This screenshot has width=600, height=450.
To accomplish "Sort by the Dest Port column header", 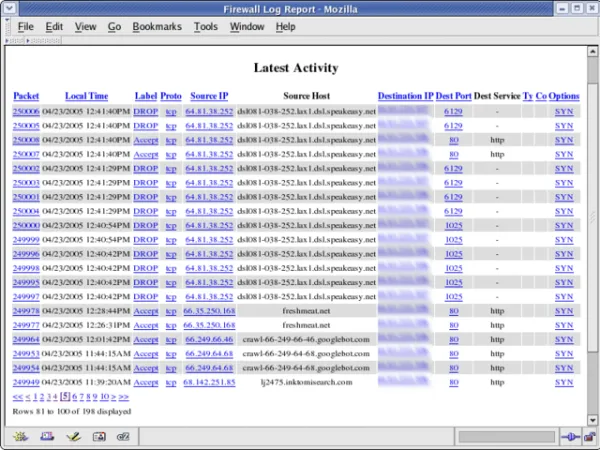I will click(453, 96).
